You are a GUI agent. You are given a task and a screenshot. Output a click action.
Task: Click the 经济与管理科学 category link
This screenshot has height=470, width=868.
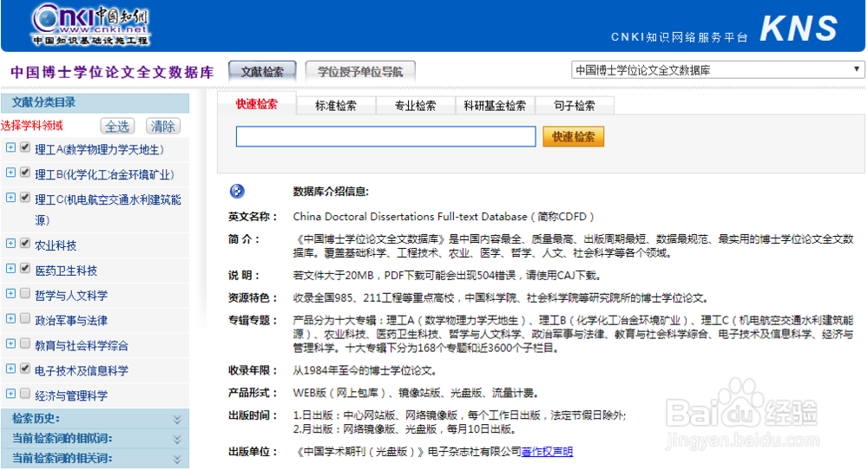coord(71,396)
